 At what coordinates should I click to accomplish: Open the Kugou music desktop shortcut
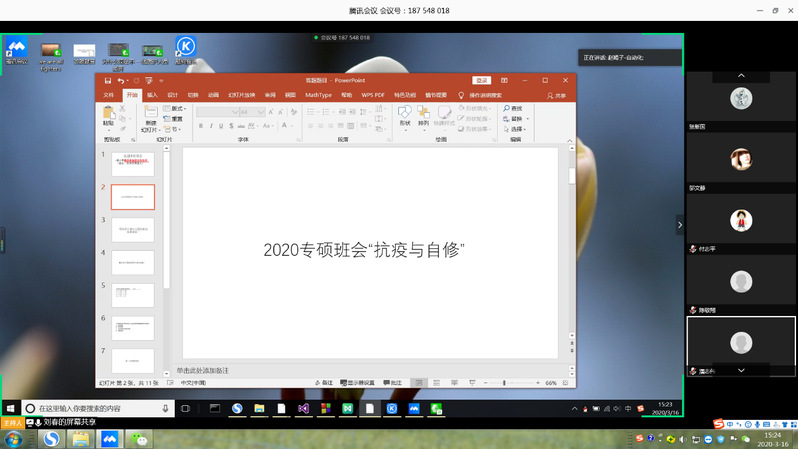(x=185, y=48)
